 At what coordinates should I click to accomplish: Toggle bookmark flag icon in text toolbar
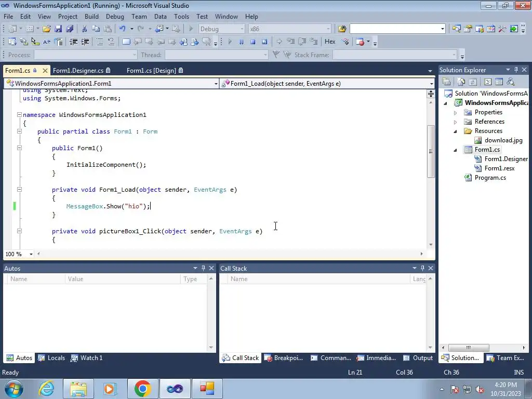click(126, 42)
